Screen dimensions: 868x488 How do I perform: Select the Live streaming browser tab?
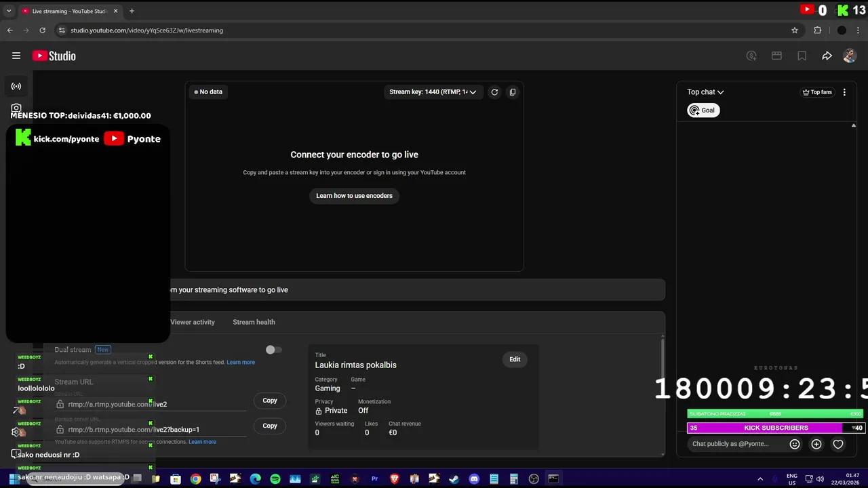pos(70,11)
